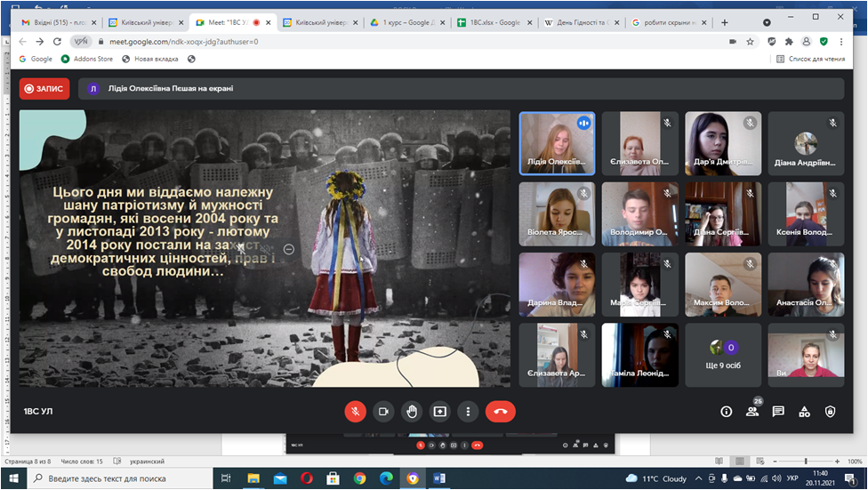Open host controls shield icon

tap(831, 412)
